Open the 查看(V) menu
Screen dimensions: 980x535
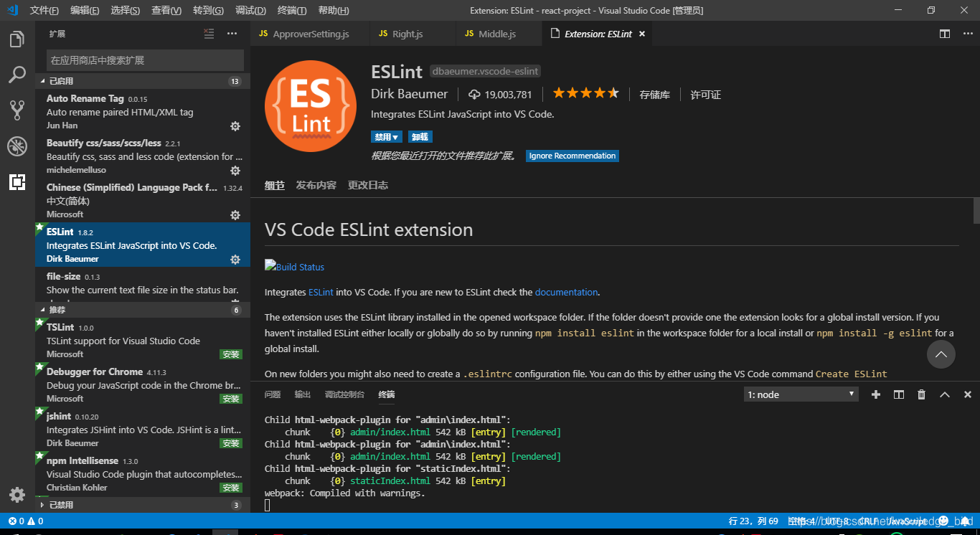point(166,11)
